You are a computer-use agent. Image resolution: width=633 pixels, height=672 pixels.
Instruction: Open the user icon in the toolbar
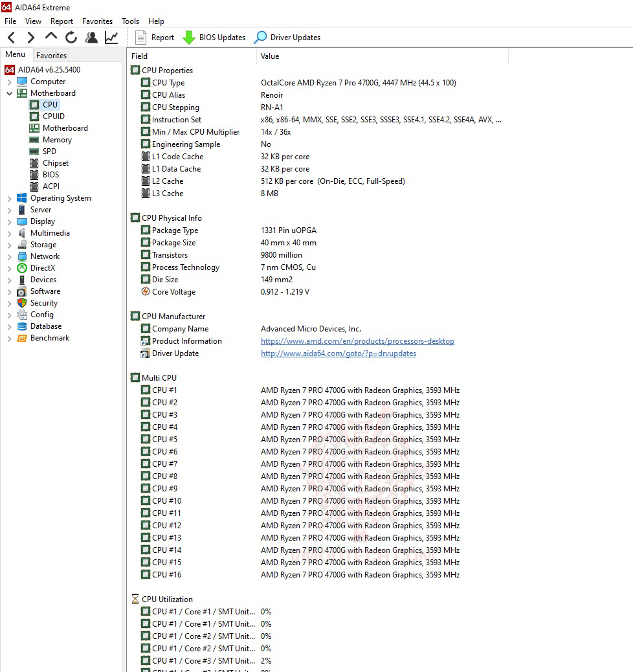click(91, 38)
